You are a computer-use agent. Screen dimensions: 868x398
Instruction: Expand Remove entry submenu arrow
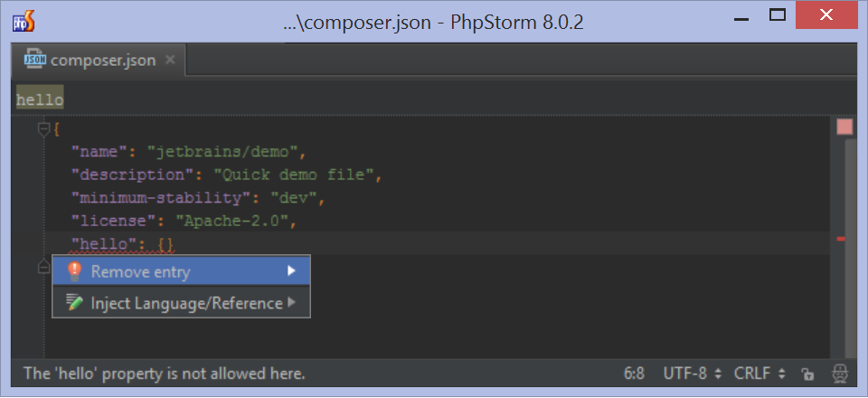pyautogui.click(x=292, y=271)
